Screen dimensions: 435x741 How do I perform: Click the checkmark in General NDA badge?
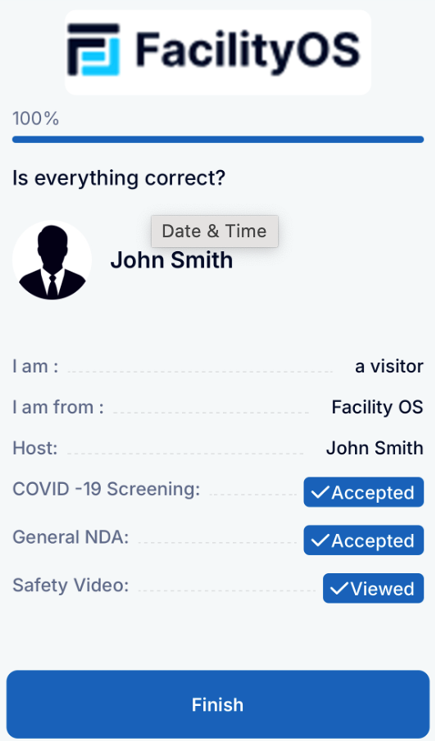(x=320, y=540)
